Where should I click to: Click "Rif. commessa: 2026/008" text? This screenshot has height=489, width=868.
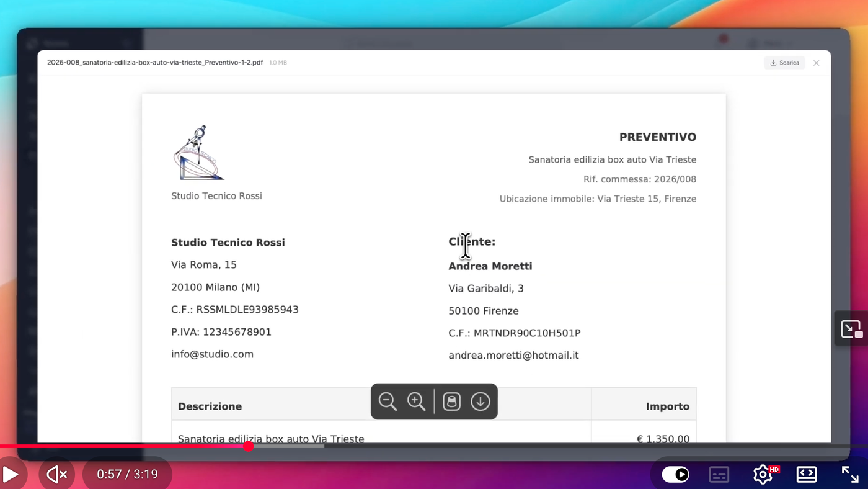point(640,179)
